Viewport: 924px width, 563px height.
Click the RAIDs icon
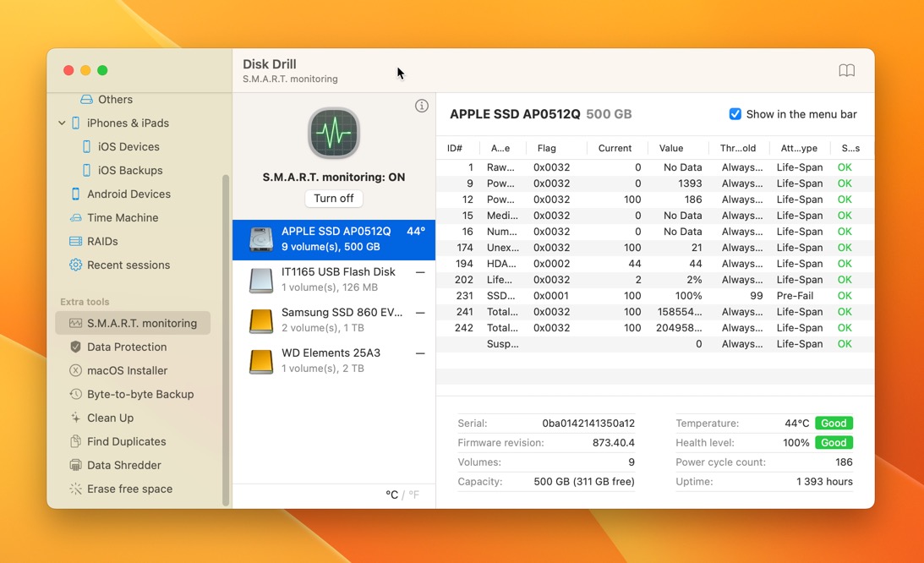pyautogui.click(x=75, y=241)
